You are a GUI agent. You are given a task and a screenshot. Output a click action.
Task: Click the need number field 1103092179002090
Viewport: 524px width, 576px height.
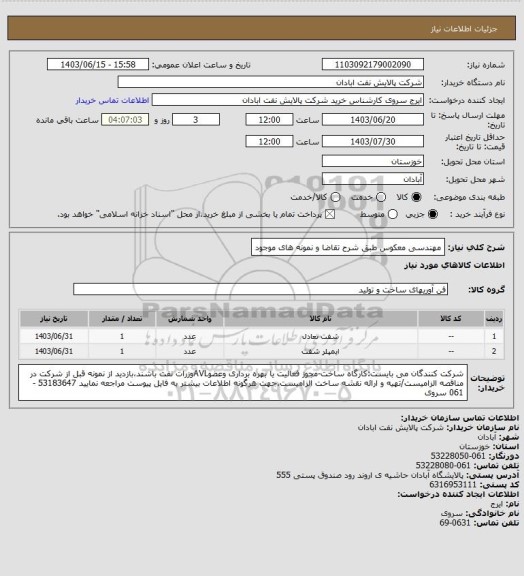(373, 65)
